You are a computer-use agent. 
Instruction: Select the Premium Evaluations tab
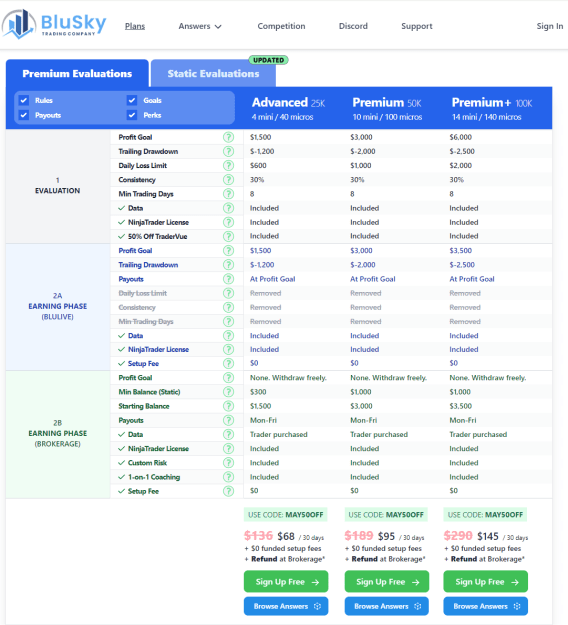pos(77,73)
